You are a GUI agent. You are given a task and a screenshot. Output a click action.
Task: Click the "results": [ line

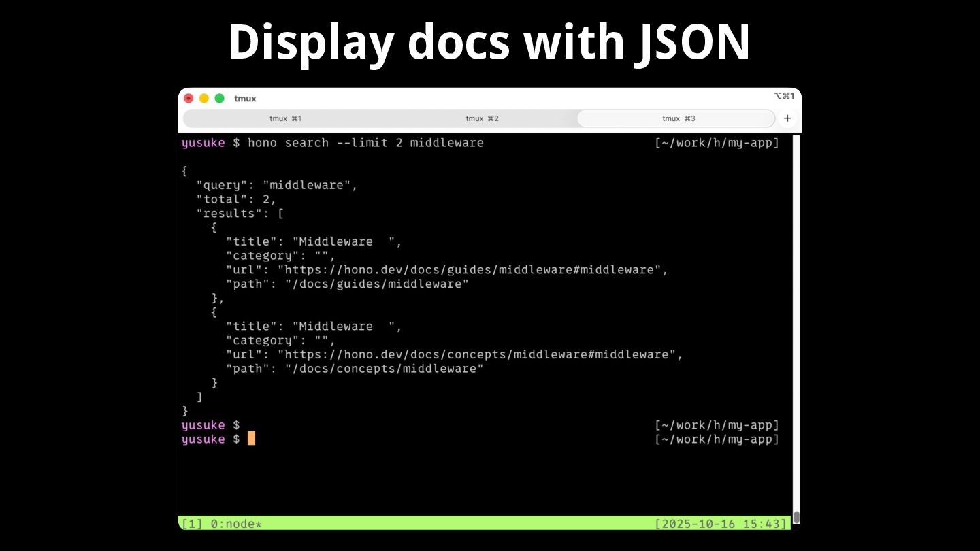pyautogui.click(x=240, y=214)
